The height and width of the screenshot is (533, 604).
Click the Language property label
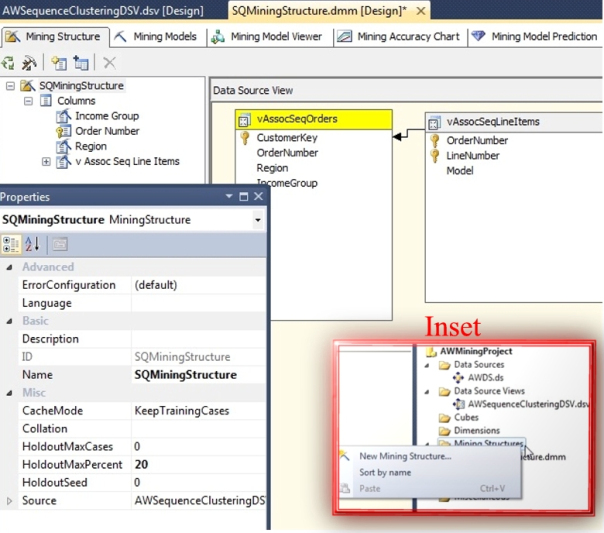(x=47, y=303)
